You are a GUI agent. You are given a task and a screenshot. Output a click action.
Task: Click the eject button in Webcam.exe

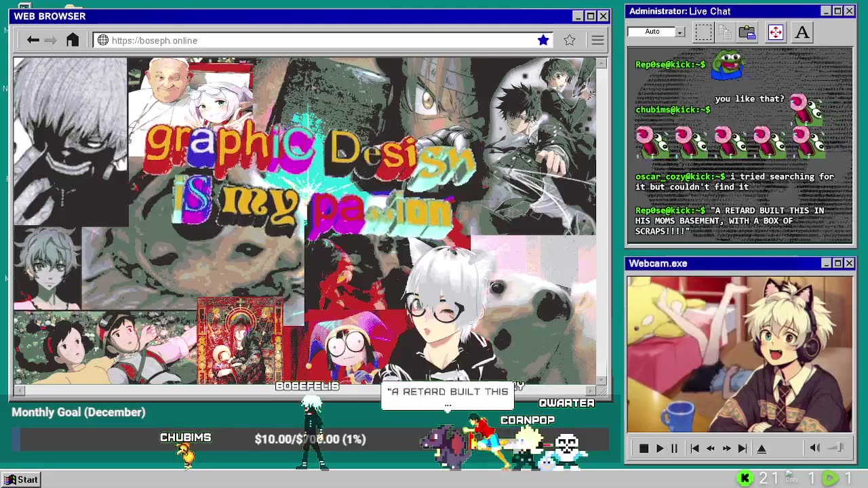[x=762, y=448]
